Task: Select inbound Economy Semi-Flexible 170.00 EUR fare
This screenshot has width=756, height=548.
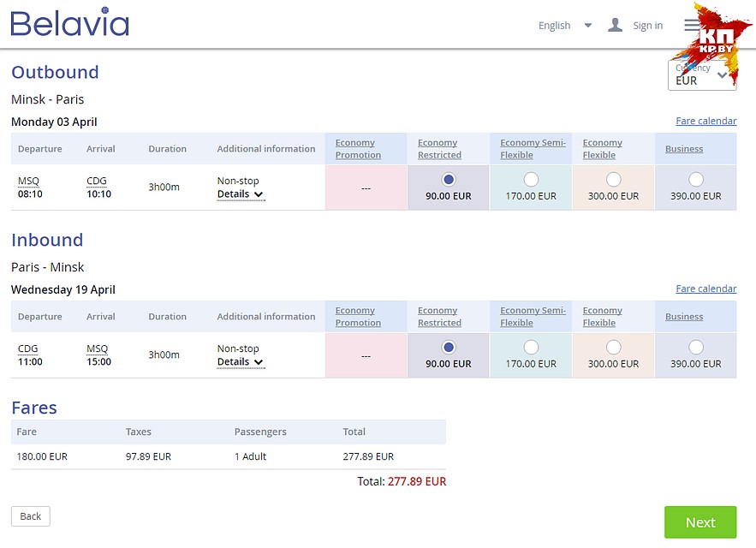Action: (531, 348)
